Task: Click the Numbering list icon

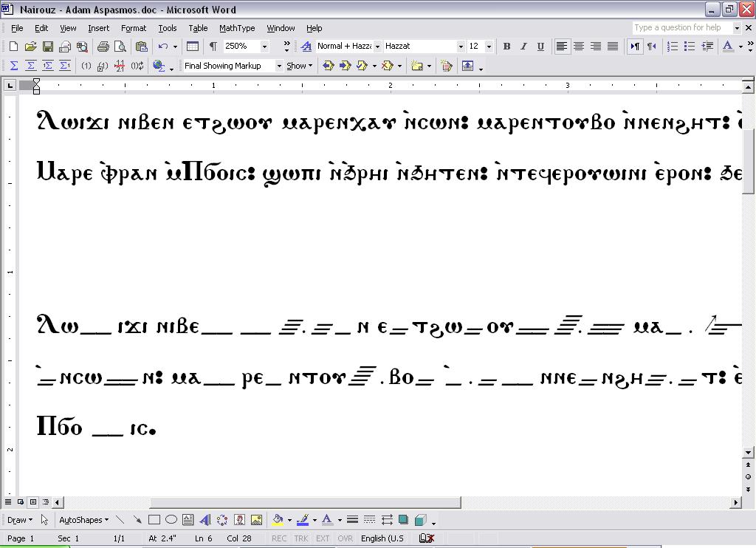Action: coord(673,47)
